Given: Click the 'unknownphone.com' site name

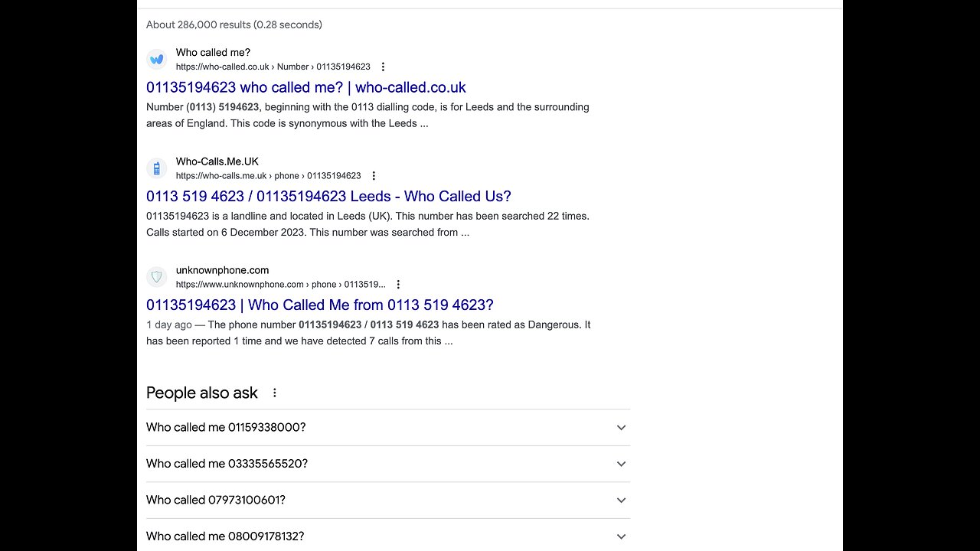Looking at the screenshot, I should 222,270.
